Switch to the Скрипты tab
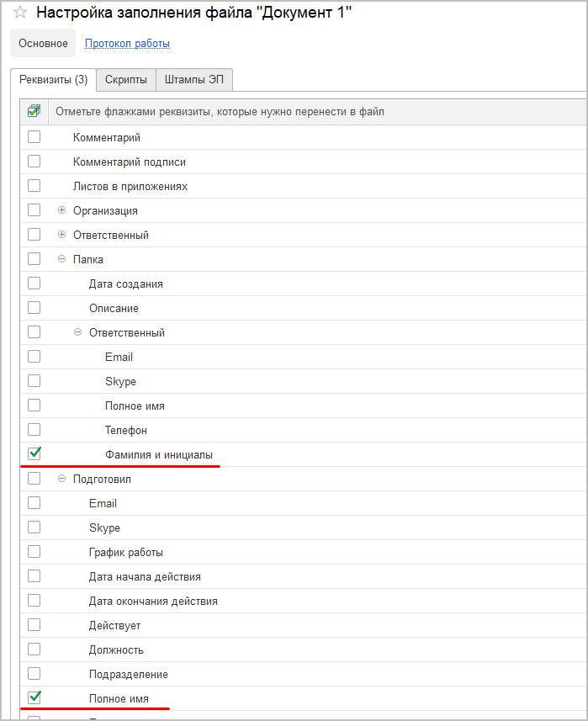This screenshot has height=721, width=588. point(126,80)
